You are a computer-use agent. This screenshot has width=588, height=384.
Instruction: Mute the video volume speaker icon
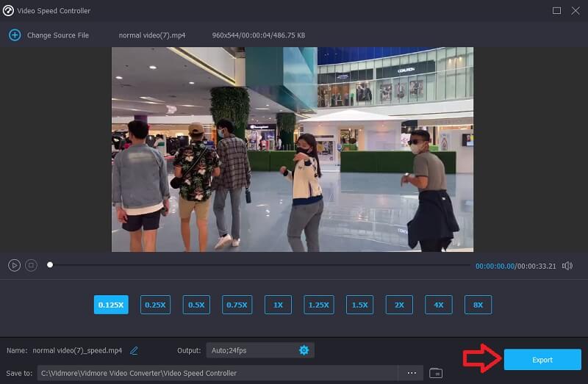[567, 266]
